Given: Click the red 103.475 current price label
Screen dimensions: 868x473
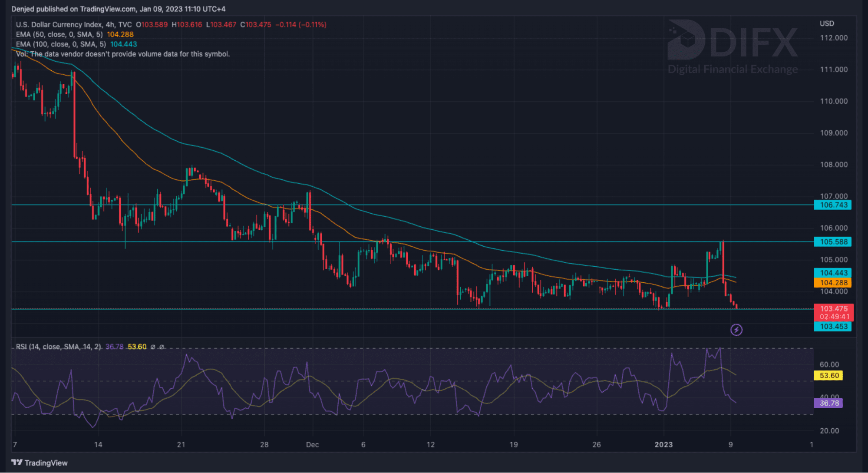Looking at the screenshot, I should point(833,309).
